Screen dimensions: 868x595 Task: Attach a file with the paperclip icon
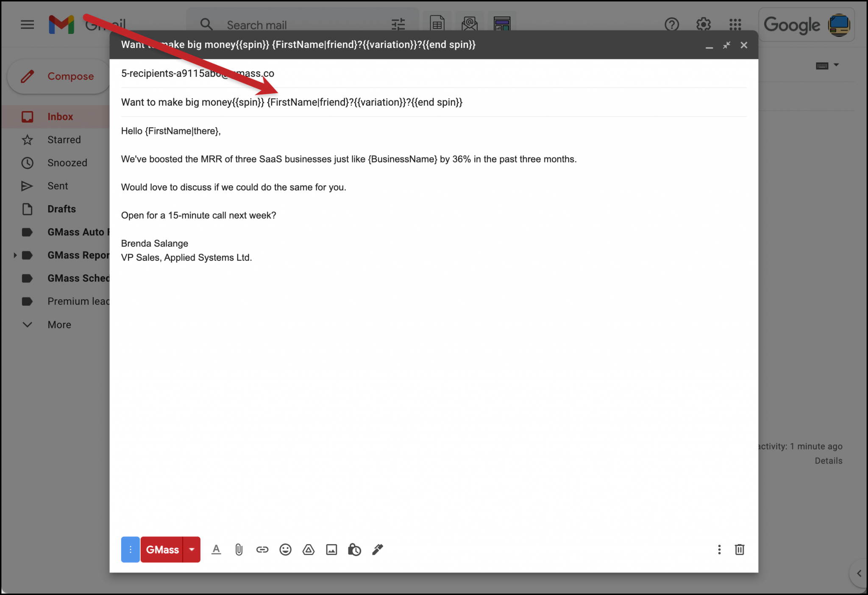point(239,549)
